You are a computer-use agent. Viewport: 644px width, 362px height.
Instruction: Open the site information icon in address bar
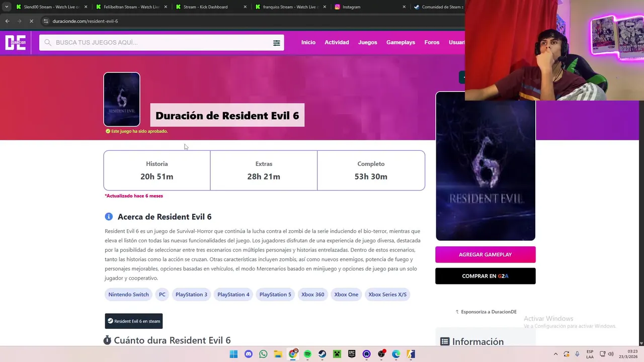[46, 21]
